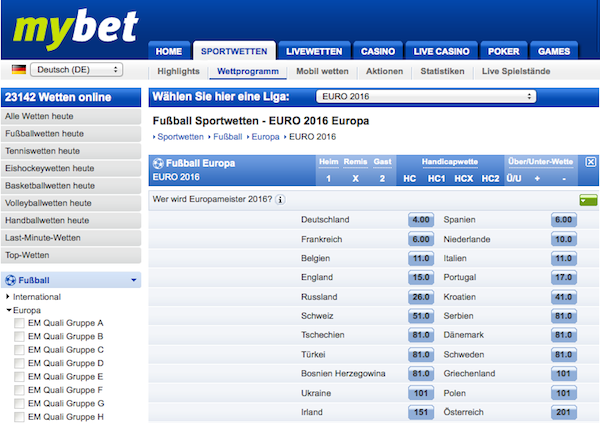Click Alle Wetten heute in sidebar

(71, 116)
